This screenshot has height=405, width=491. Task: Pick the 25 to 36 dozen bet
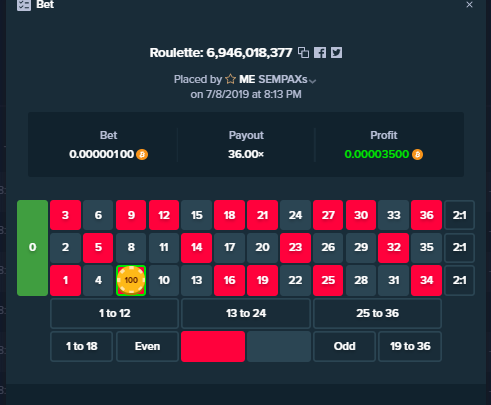pos(377,313)
